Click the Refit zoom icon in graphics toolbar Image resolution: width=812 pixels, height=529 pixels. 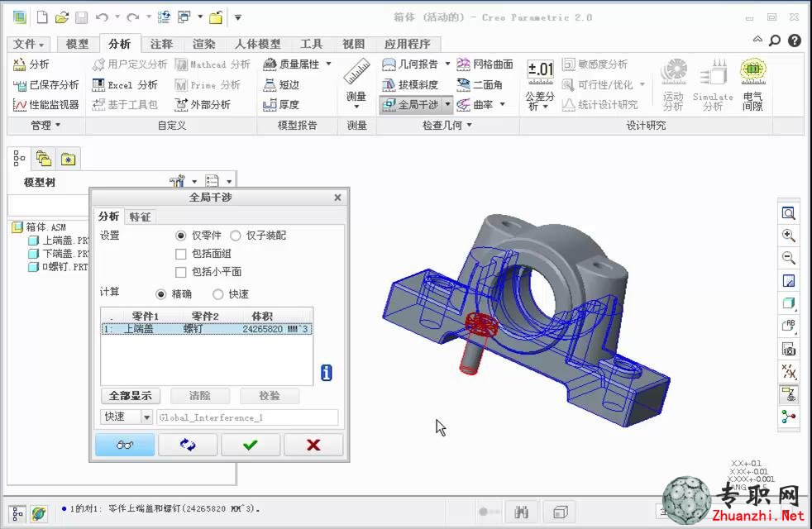788,213
